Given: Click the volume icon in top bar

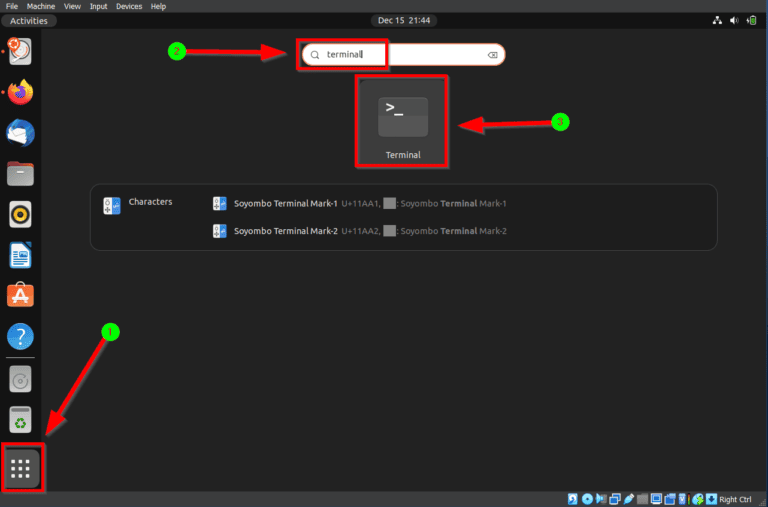Looking at the screenshot, I should [x=734, y=21].
